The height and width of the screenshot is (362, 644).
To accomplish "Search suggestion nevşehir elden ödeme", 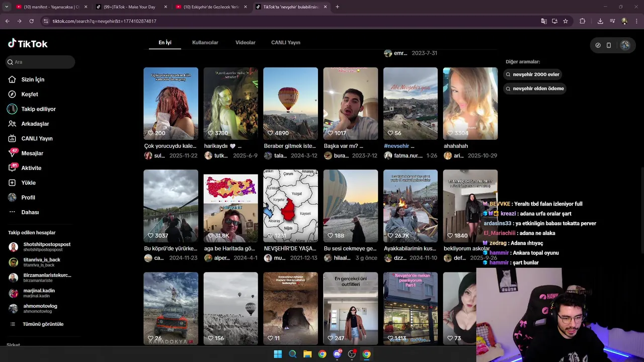I will [535, 88].
